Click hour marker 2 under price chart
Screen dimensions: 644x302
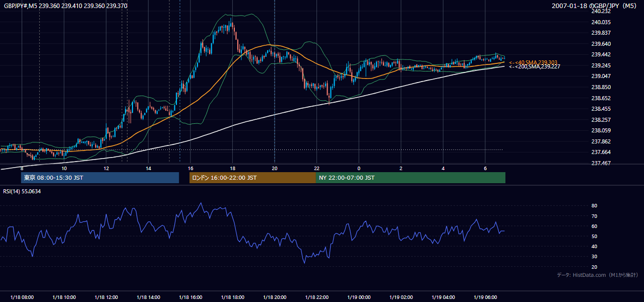pyautogui.click(x=401, y=168)
